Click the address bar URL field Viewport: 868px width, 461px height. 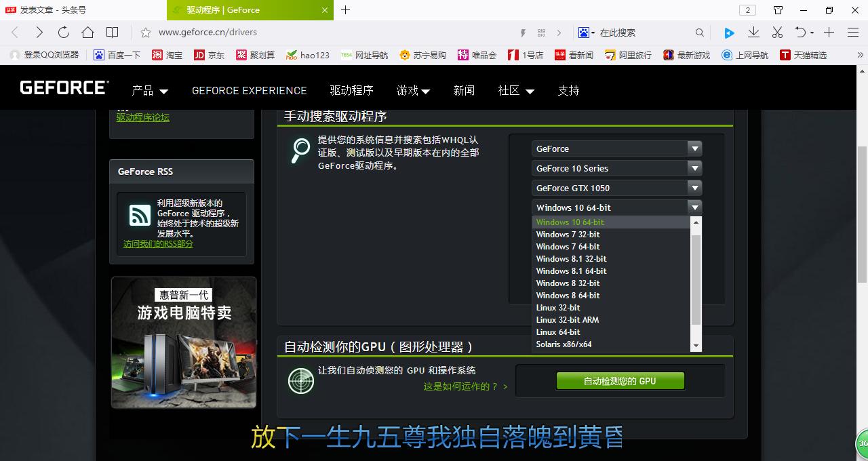click(332, 33)
